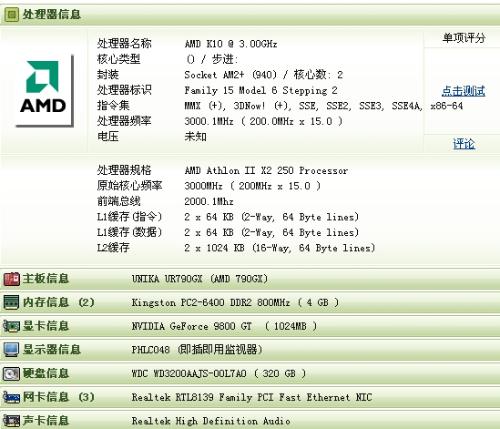The height and width of the screenshot is (429, 500).
Task: Select the text AMD K10 @ 3.00GHz
Action: [231, 44]
